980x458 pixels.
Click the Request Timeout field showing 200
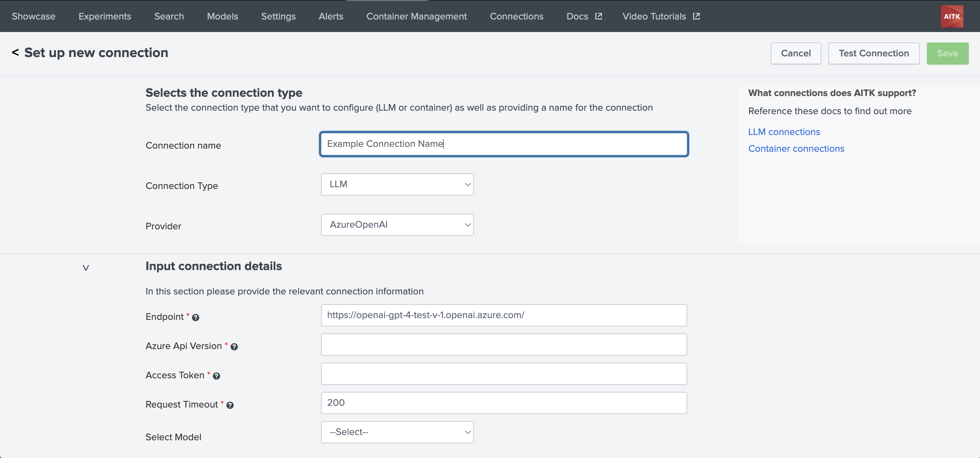tap(504, 403)
